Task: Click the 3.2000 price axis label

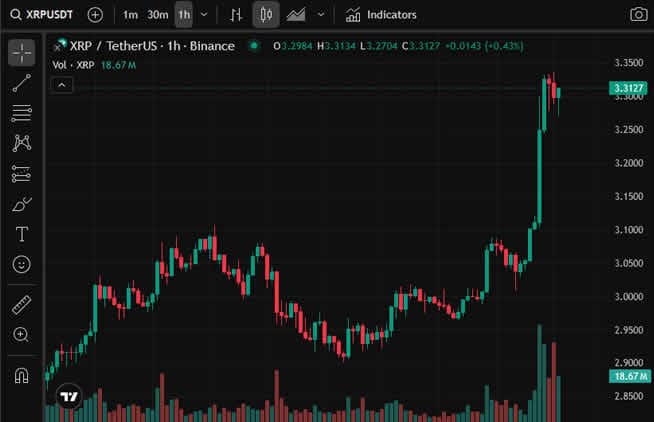Action: 629,163
